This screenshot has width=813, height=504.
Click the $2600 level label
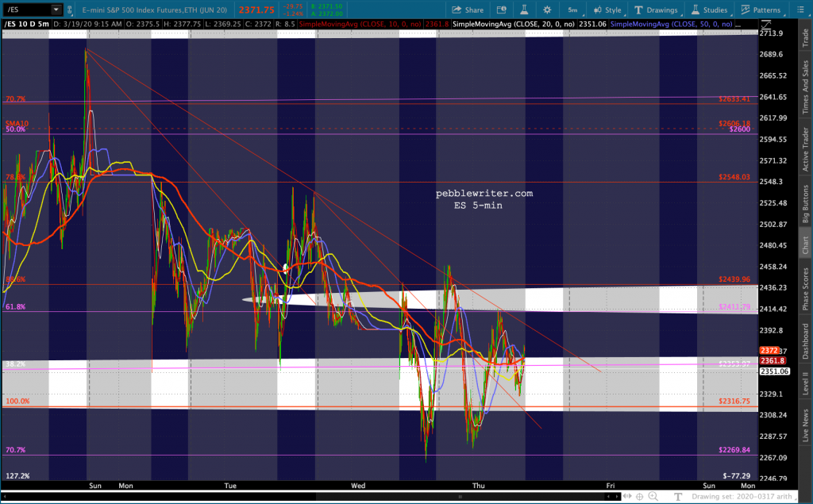(x=739, y=129)
